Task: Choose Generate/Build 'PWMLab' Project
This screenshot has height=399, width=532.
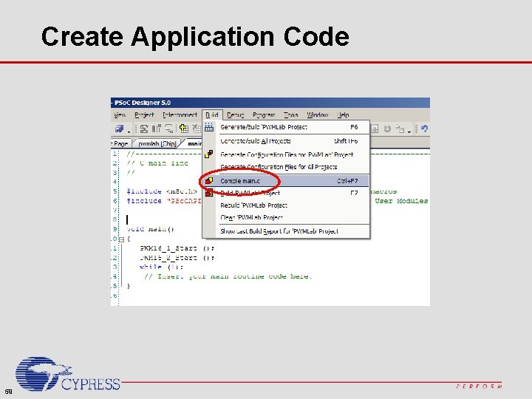Action: [x=286, y=127]
